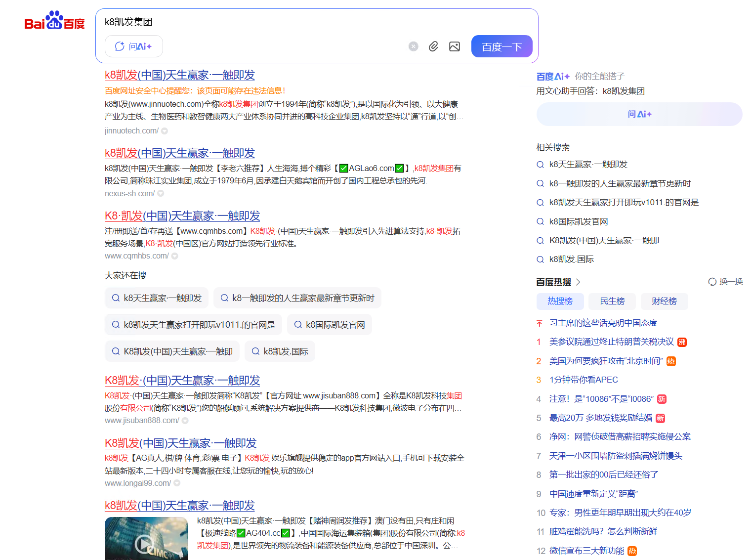
Task: Click the pinned-top arrow icon in hot list
Action: pyautogui.click(x=539, y=323)
